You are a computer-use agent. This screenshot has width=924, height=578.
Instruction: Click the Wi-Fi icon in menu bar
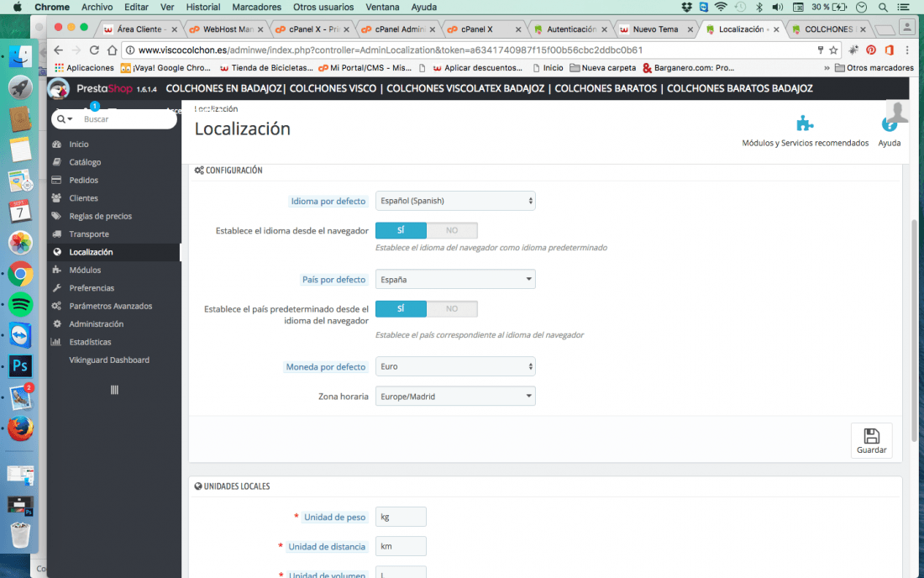pyautogui.click(x=721, y=7)
